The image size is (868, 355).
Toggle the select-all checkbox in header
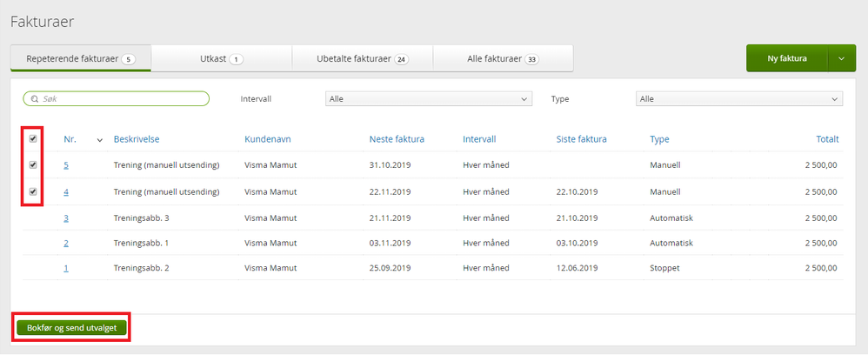coord(33,138)
